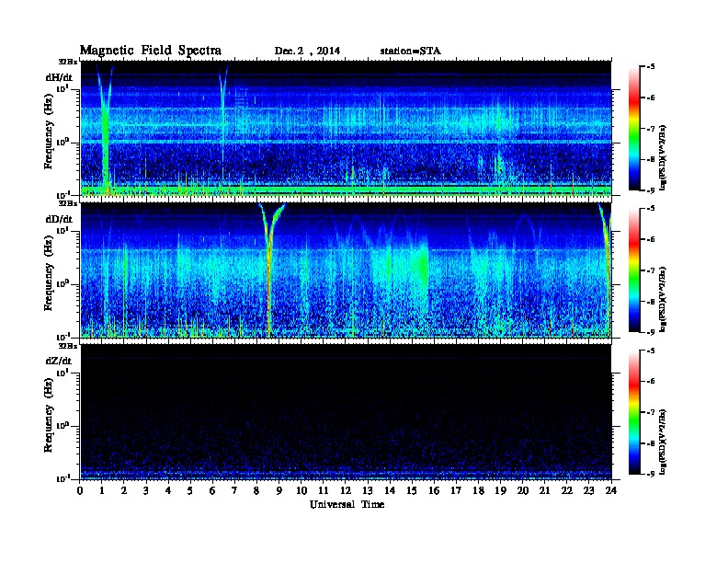The image size is (728, 563).
Task: Click the "dD/dt" panel label
Action: tap(59, 219)
